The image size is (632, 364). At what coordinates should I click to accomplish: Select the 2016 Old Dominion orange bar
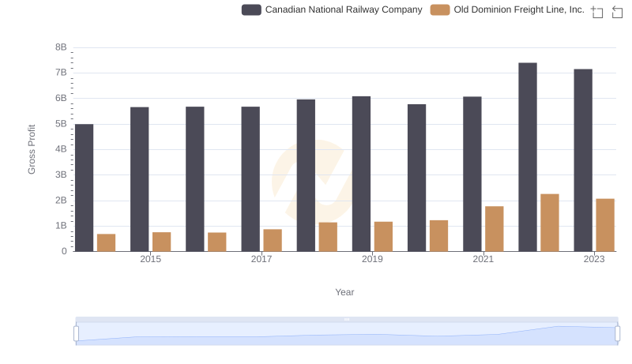217,242
